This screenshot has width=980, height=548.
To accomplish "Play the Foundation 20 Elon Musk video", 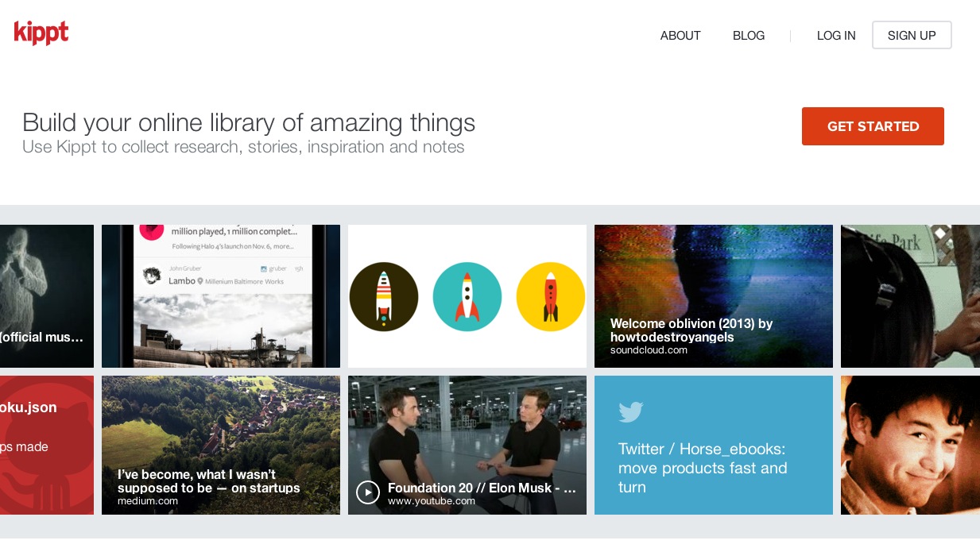I will click(367, 492).
